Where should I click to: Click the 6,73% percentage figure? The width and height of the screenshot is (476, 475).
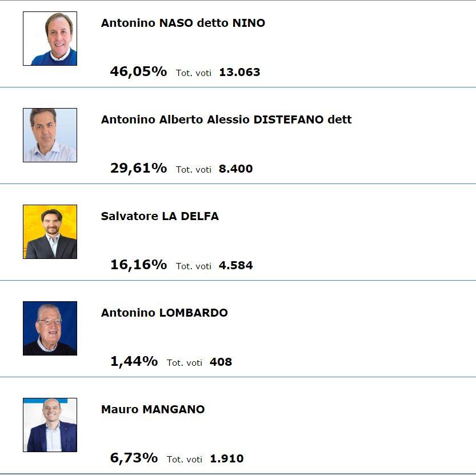tap(134, 458)
